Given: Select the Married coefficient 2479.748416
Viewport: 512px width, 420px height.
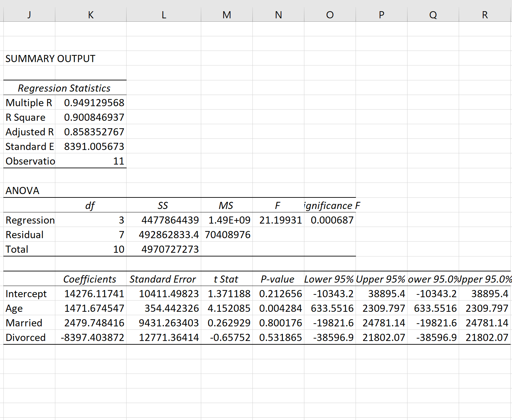Looking at the screenshot, I should pyautogui.click(x=90, y=323).
